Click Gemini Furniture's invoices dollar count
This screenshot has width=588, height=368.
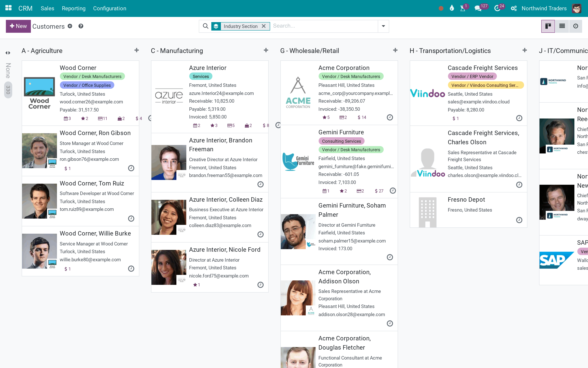[x=379, y=191]
